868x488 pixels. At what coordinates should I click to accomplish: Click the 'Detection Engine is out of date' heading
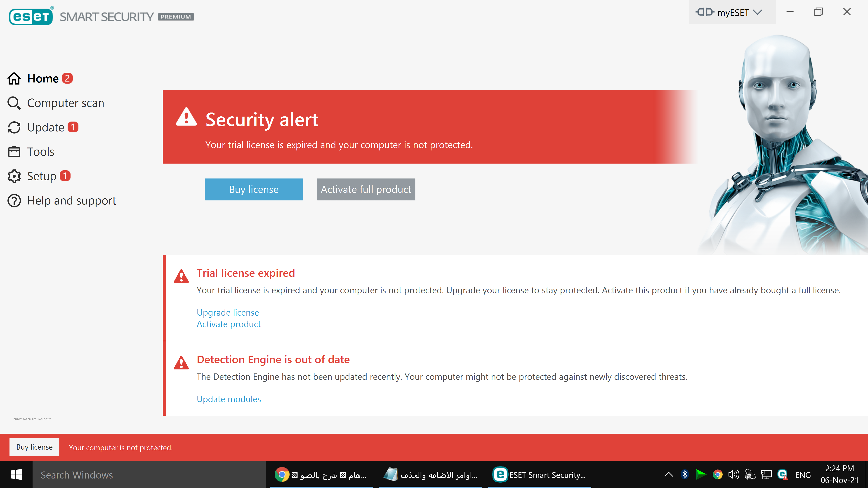(x=273, y=359)
